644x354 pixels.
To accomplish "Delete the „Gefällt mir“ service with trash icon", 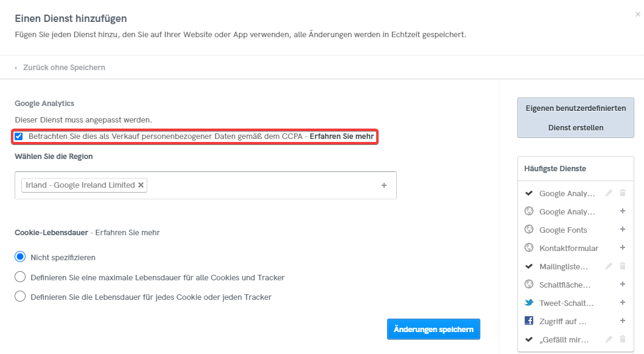I will pos(622,339).
